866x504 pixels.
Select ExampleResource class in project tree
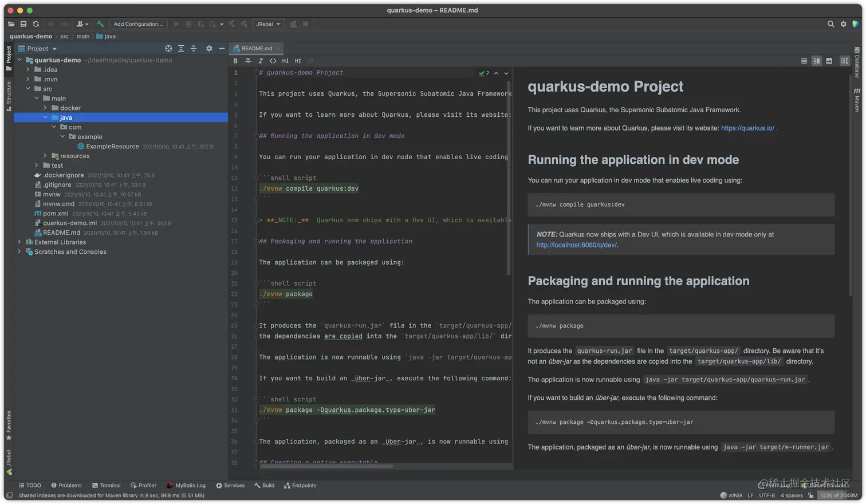tap(112, 147)
